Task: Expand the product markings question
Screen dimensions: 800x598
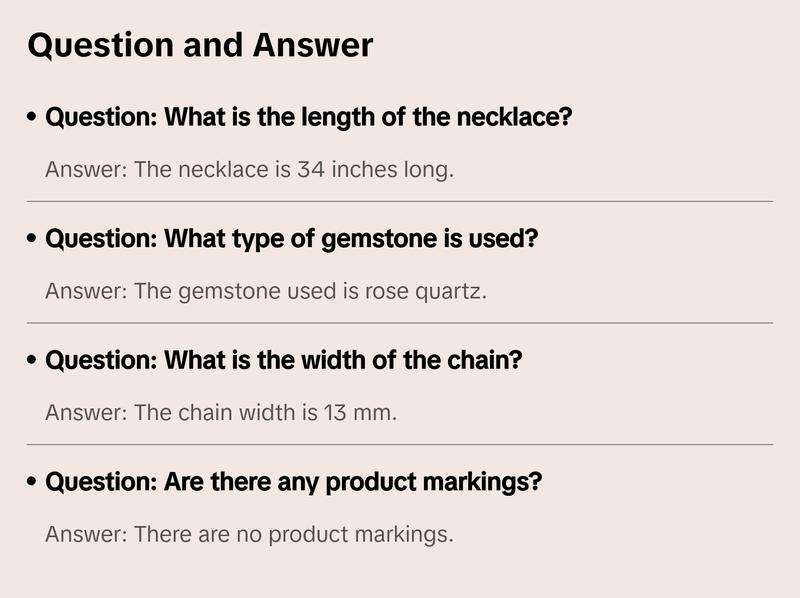Action: click(294, 482)
